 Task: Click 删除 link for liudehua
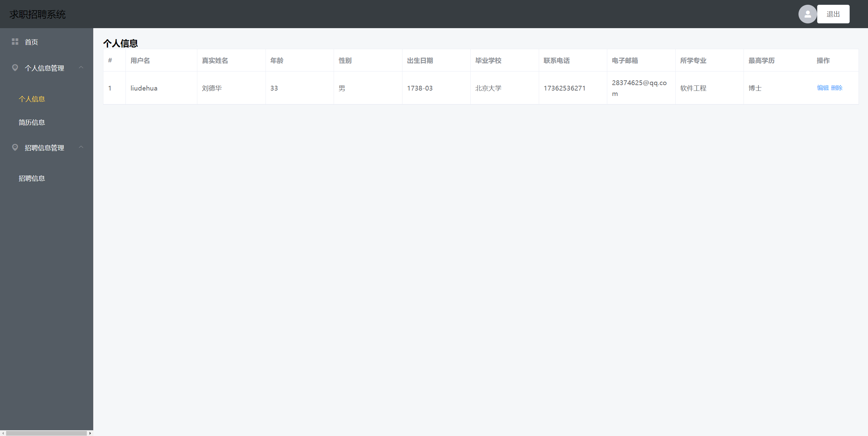[837, 88]
